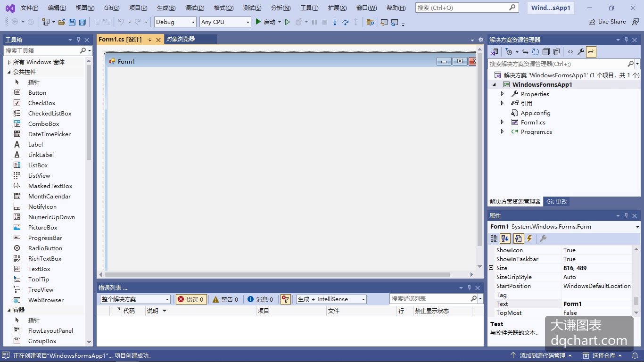The image size is (644, 362).
Task: Click Sync with Active Document arrows icon
Action: point(525,52)
